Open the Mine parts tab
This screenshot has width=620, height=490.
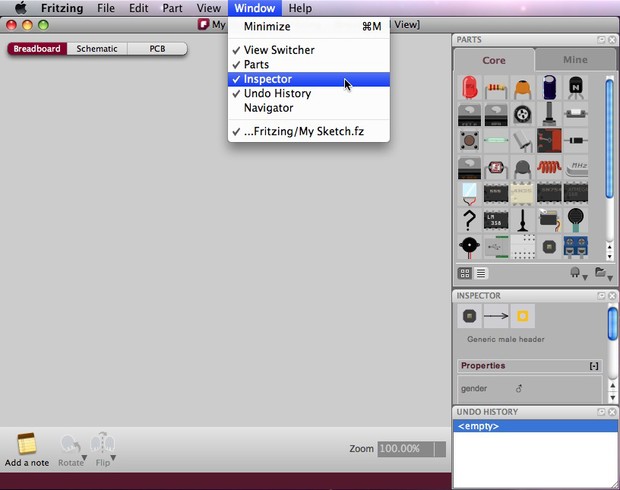point(575,60)
